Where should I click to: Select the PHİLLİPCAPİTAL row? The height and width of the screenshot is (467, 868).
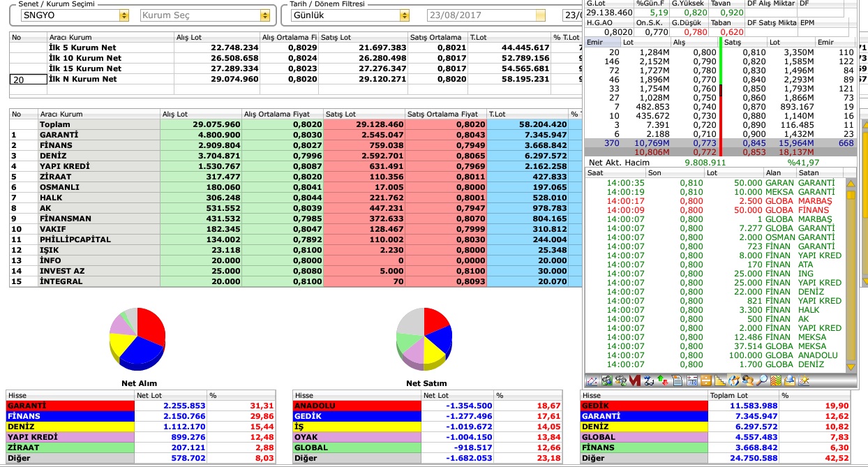point(296,239)
